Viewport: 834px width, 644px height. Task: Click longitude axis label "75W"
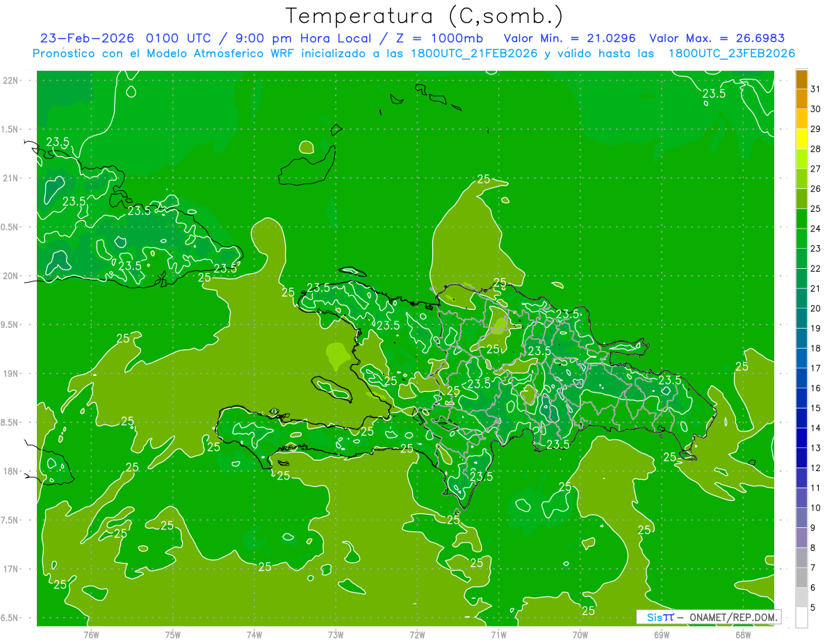[173, 634]
